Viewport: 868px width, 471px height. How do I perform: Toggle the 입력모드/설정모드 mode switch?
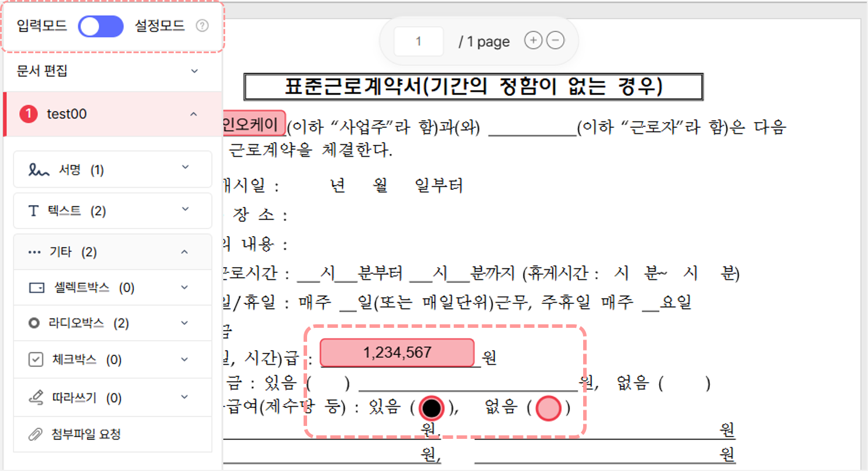(x=101, y=26)
